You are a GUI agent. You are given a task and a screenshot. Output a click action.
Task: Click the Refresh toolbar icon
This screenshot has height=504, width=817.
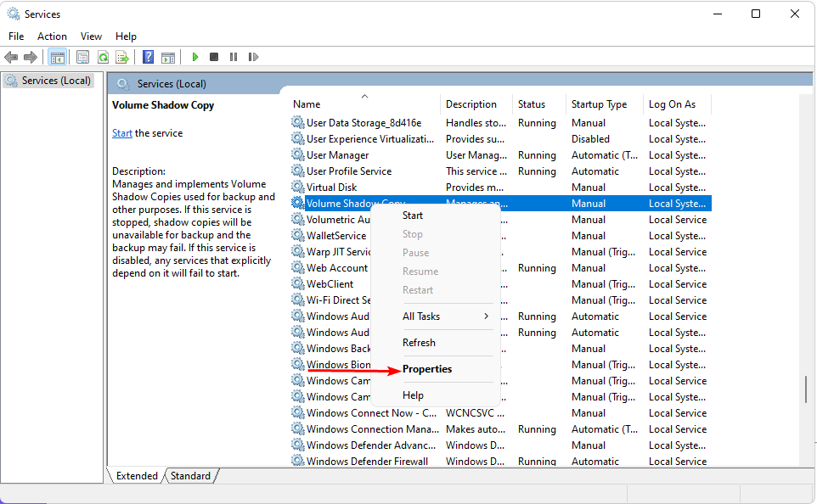(103, 57)
